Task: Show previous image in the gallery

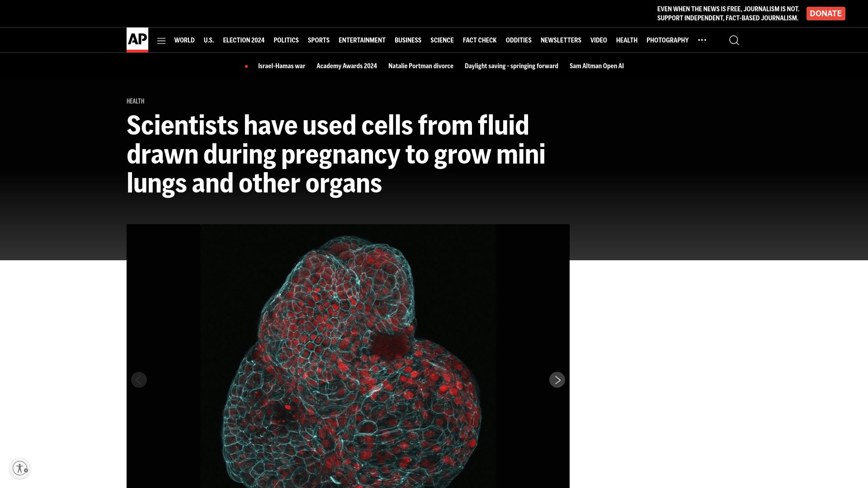Action: 139,380
